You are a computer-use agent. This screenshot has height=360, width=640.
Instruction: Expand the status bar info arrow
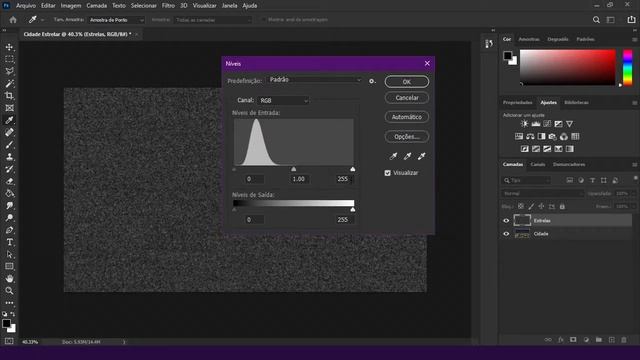coord(124,342)
